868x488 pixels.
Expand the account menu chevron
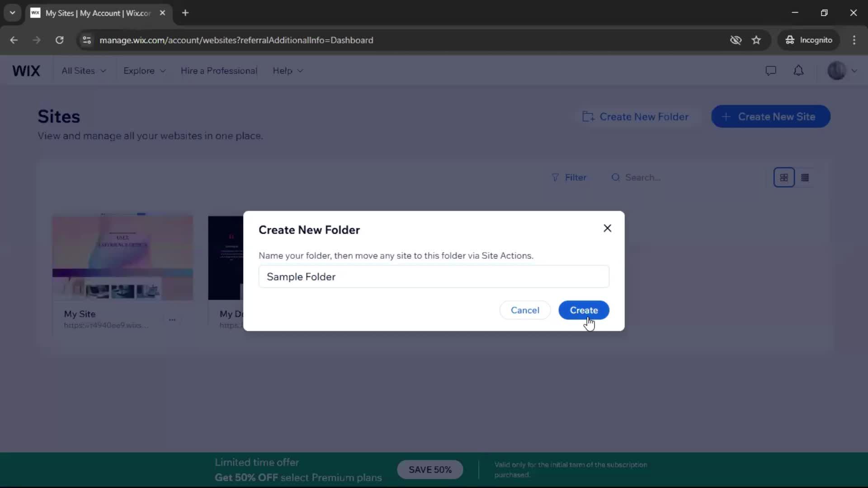[x=854, y=71]
